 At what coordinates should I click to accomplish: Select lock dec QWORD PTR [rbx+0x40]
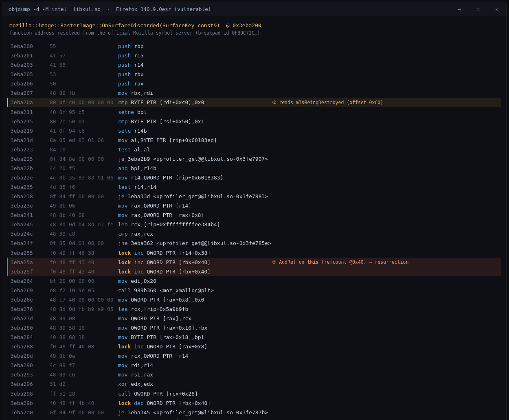click(164, 403)
